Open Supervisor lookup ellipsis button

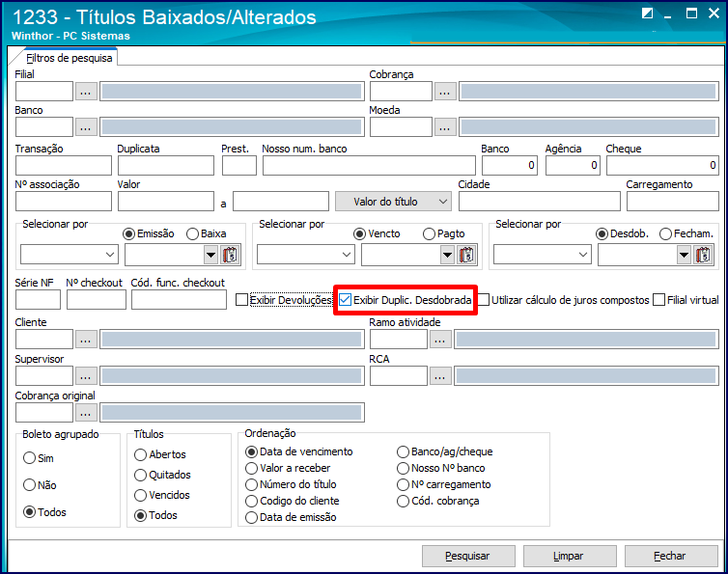click(x=85, y=376)
